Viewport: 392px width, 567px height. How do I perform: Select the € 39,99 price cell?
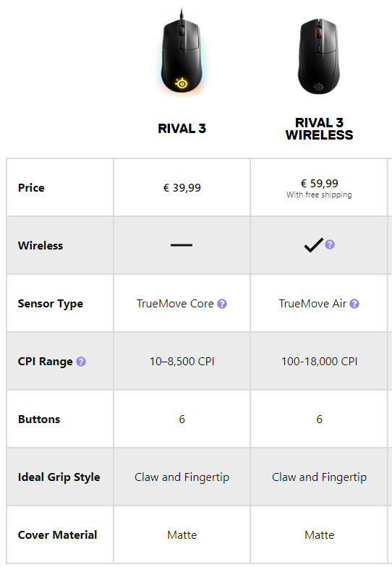tap(182, 188)
